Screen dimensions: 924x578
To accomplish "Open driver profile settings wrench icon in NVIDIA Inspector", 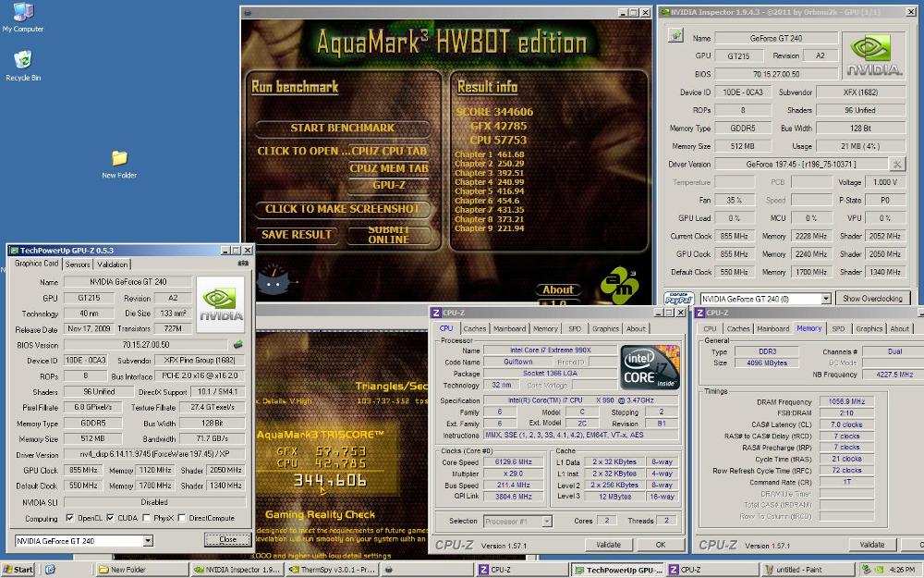I will point(896,164).
